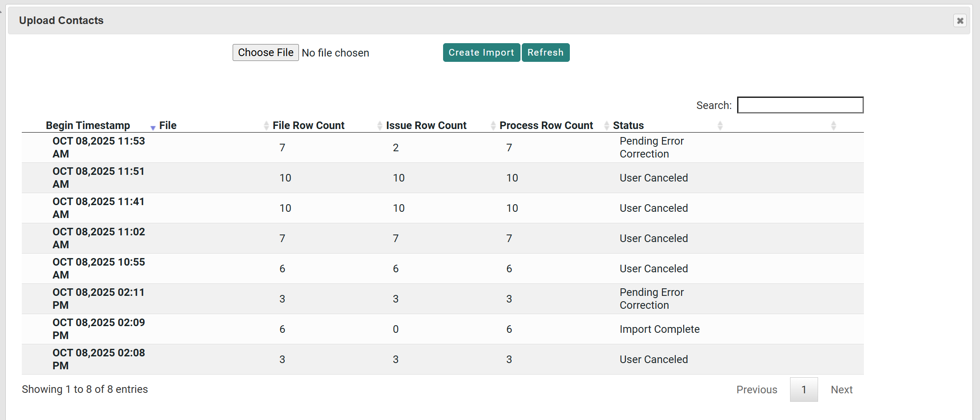The width and height of the screenshot is (980, 420).
Task: Click the File Row Count sort icon
Action: point(379,126)
